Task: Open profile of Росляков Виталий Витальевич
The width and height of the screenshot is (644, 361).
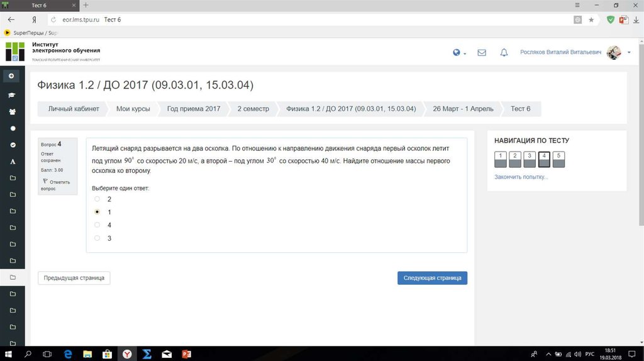Action: [x=560, y=52]
